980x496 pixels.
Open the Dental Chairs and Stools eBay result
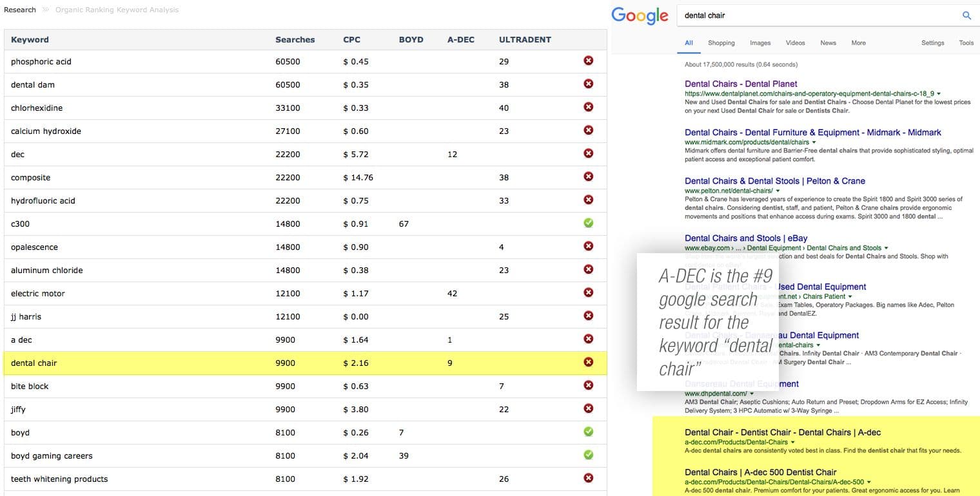pyautogui.click(x=746, y=238)
